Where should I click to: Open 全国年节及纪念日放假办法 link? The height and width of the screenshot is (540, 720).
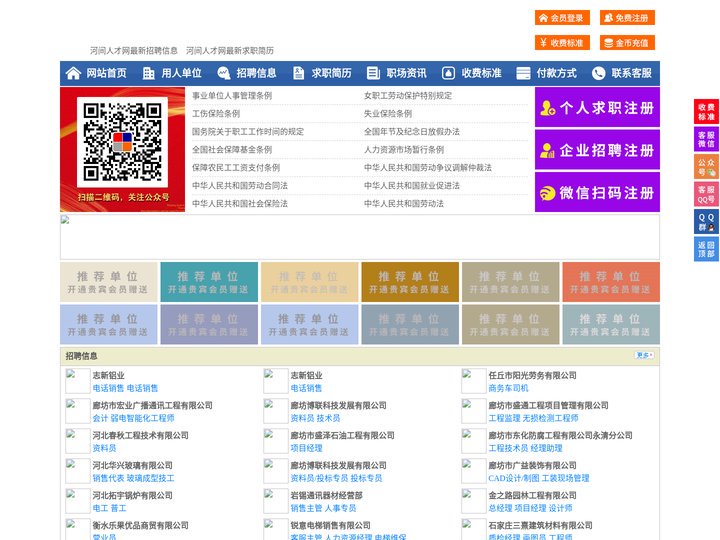click(x=412, y=131)
